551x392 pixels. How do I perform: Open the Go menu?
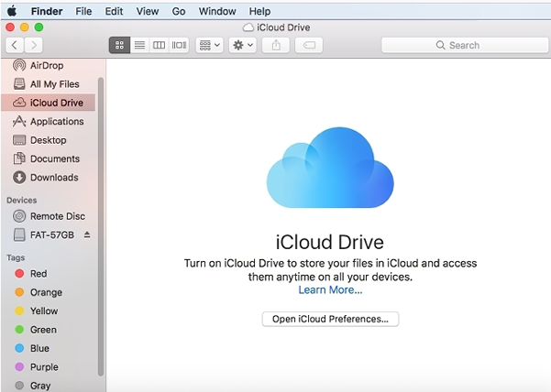tap(179, 11)
